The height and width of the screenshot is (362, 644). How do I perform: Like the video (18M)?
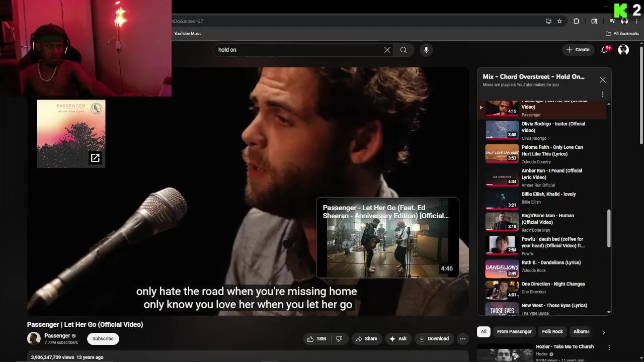click(316, 339)
